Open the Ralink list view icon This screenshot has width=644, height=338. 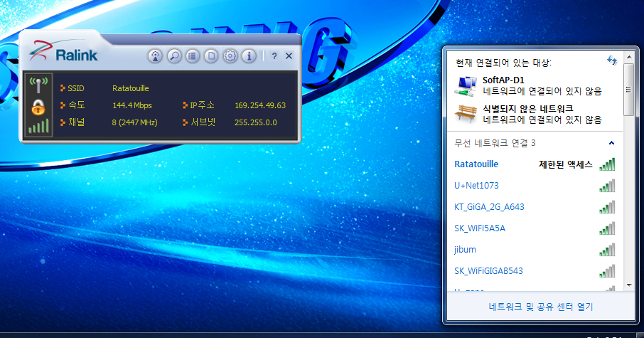192,56
